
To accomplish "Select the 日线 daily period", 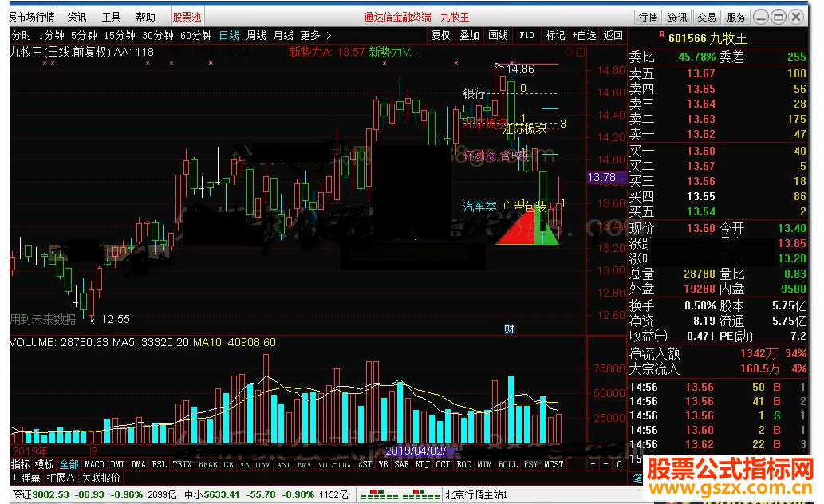I will coord(229,35).
